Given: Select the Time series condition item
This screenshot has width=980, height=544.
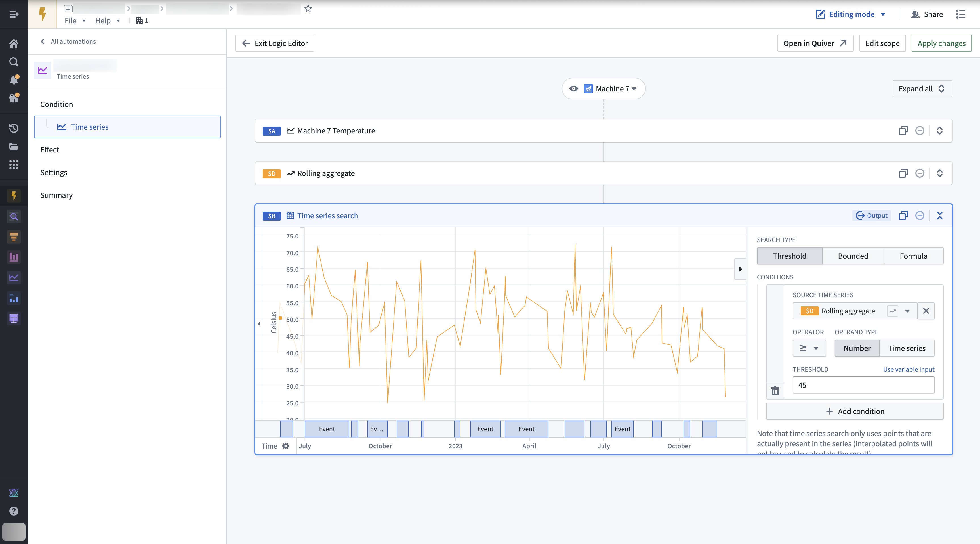Looking at the screenshot, I should click(x=127, y=127).
